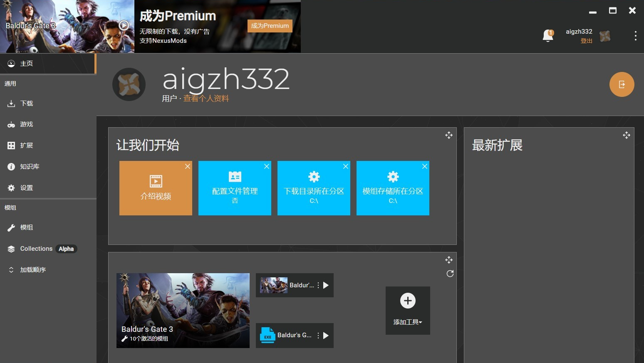644x363 pixels.
Task: Click the move handle on 最新扩展 panel
Action: click(627, 135)
